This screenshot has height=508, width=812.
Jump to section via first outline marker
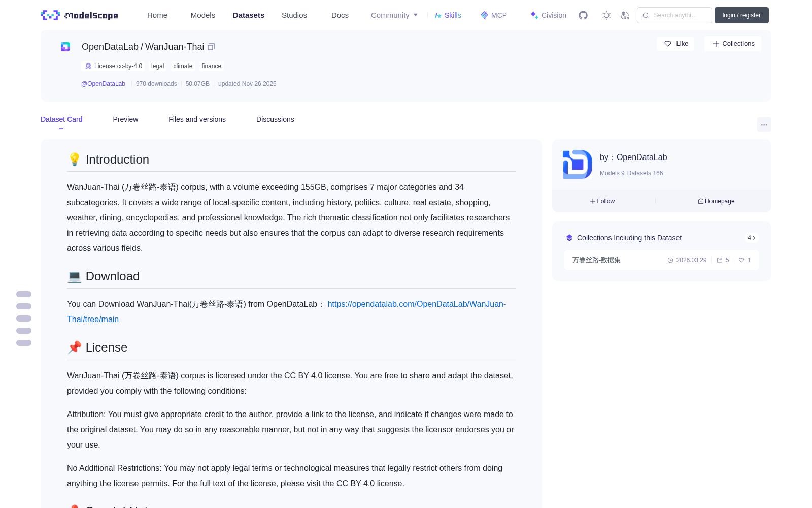point(24,294)
